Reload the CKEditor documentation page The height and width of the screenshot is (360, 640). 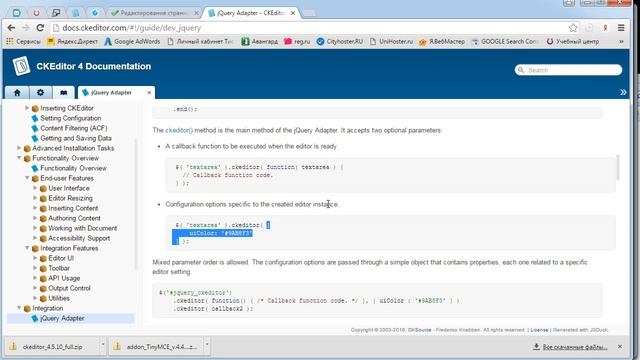(40, 28)
